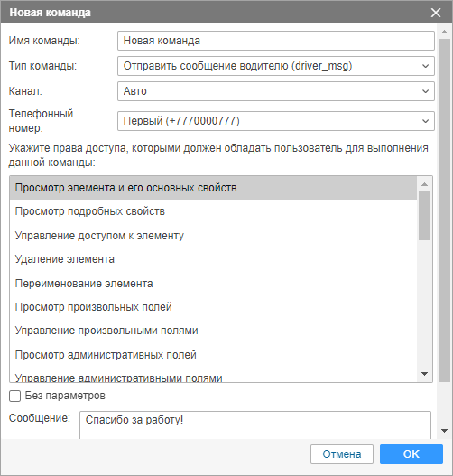Select Просмотр произвольных полей option

point(213,307)
